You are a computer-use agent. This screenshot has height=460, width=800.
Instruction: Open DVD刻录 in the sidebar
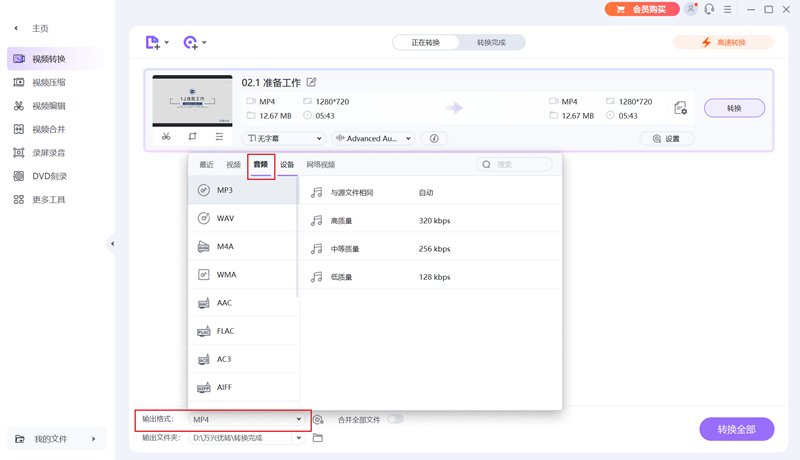pos(56,176)
